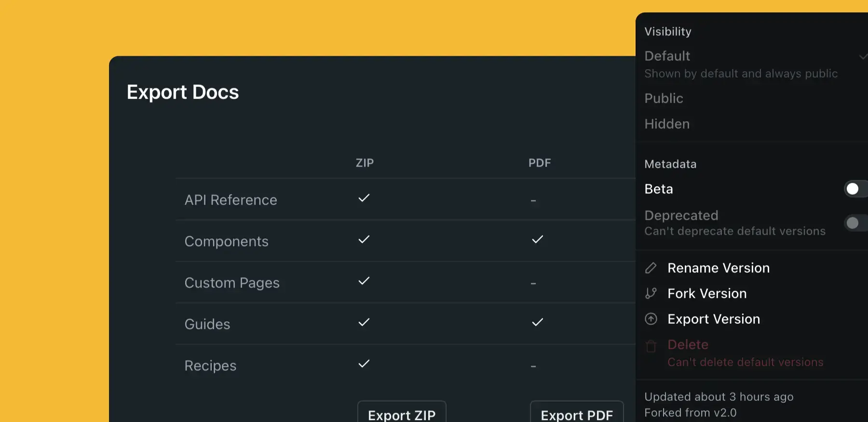
Task: Click the ZIP checkmark for Recipes
Action: click(365, 364)
